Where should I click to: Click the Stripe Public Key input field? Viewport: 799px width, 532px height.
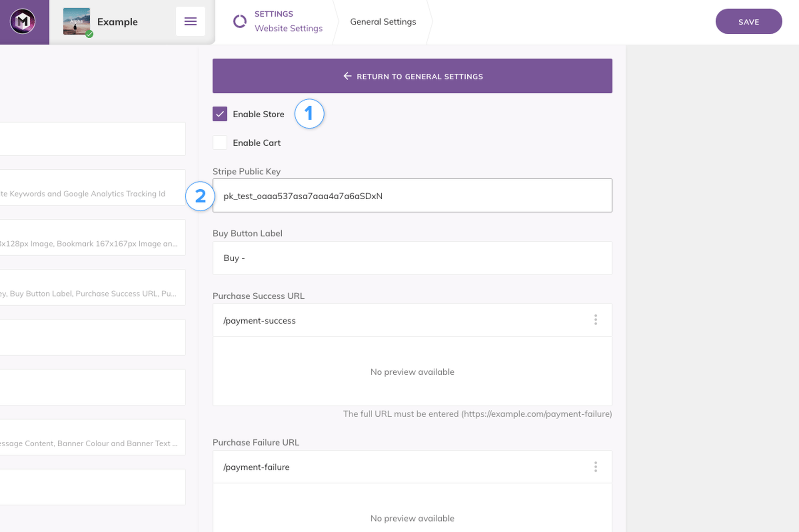412,195
